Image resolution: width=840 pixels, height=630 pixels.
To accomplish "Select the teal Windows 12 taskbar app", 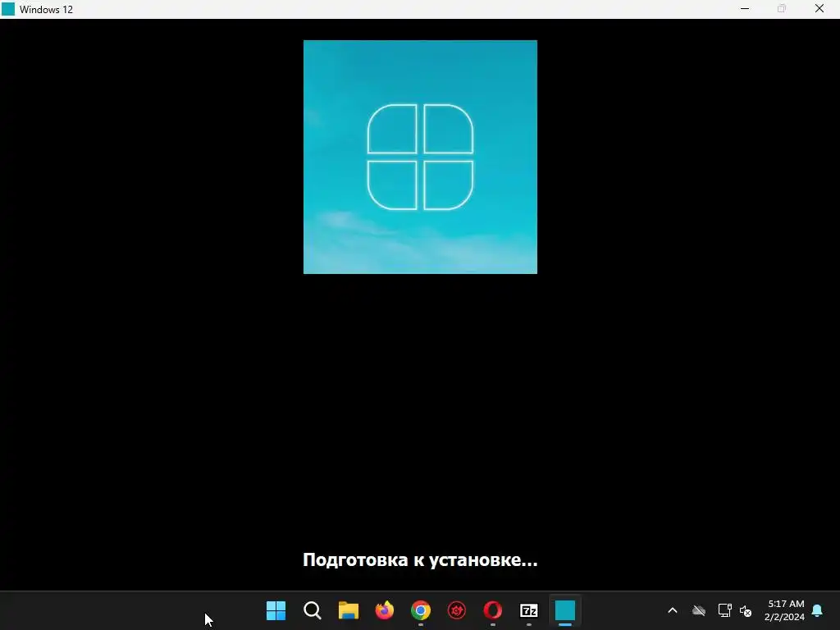I will click(564, 610).
